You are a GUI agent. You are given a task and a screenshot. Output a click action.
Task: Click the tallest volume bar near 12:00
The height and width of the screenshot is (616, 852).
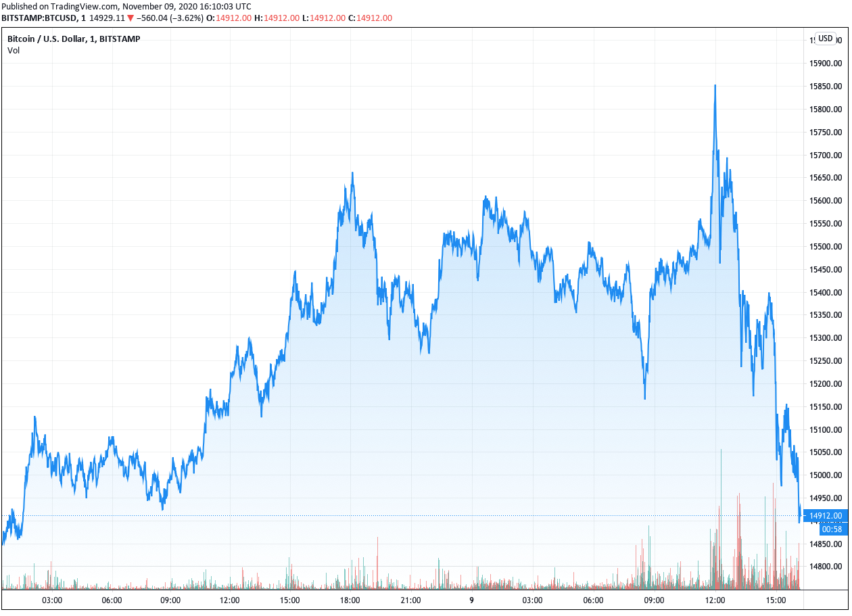[x=721, y=519]
